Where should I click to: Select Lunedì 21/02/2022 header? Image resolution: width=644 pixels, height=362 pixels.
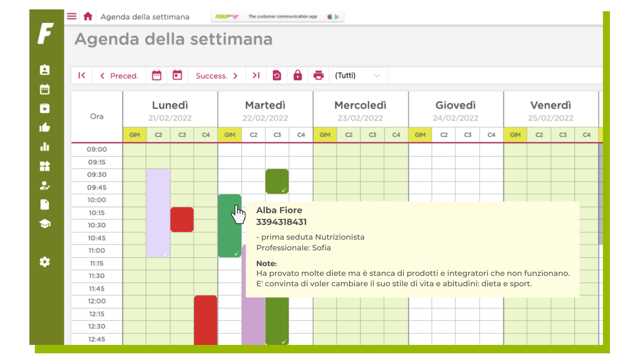(x=170, y=110)
